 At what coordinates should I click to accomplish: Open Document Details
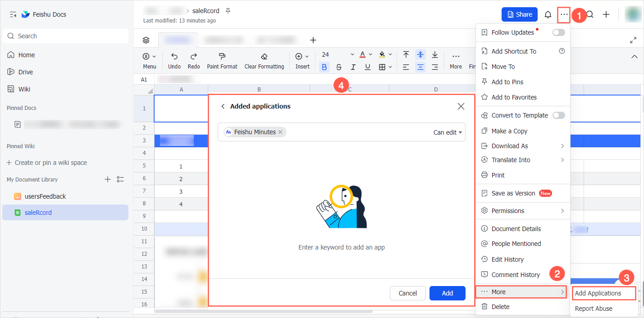click(x=523, y=229)
